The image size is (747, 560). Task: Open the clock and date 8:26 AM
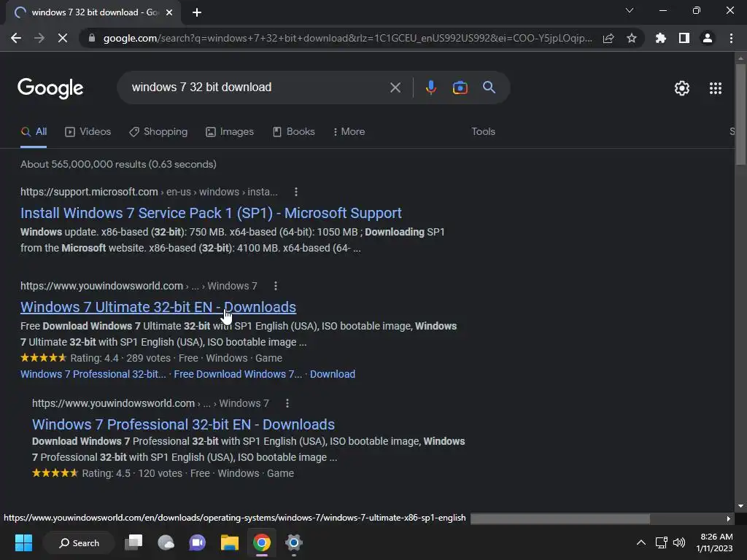(x=715, y=542)
